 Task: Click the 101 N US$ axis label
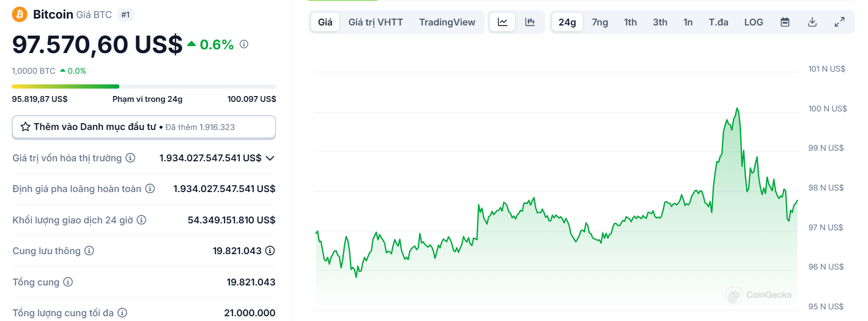click(x=827, y=69)
